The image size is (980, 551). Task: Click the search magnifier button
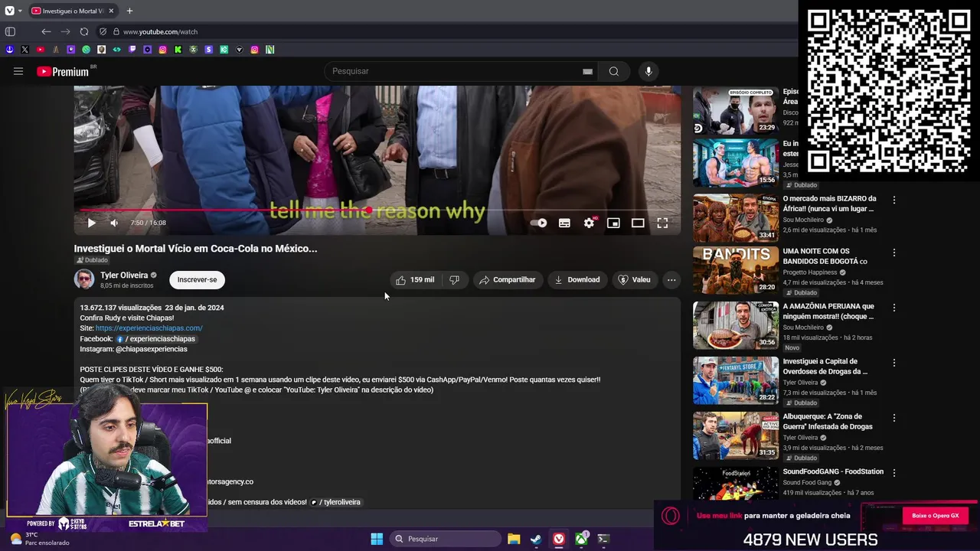pyautogui.click(x=614, y=71)
